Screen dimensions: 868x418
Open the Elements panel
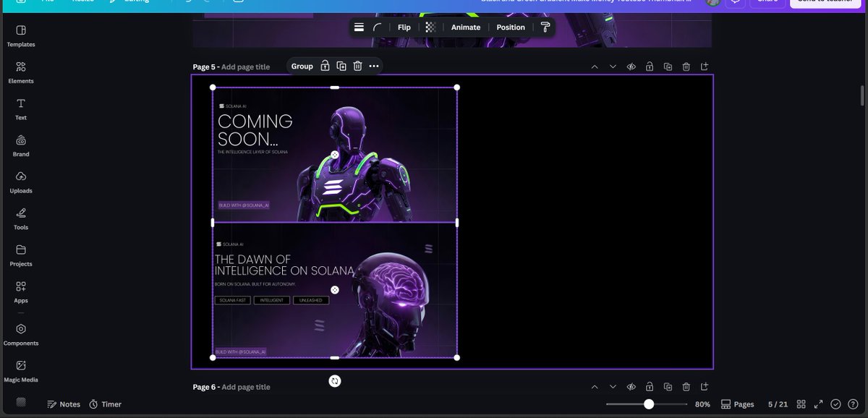(x=21, y=72)
